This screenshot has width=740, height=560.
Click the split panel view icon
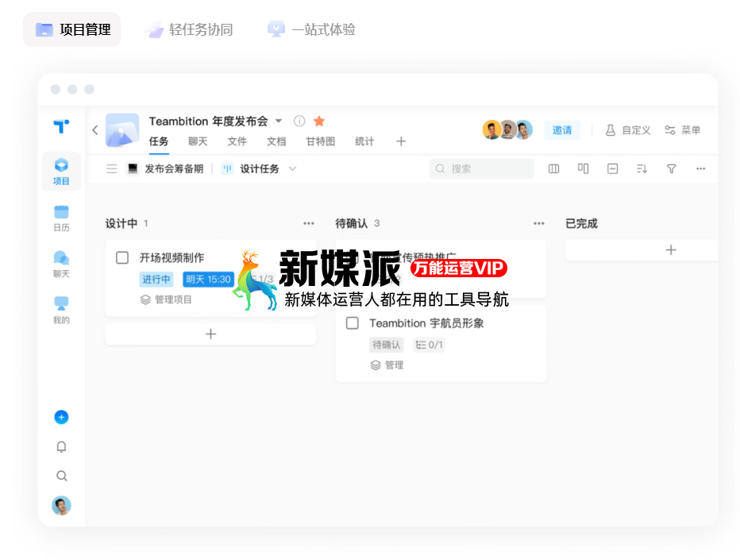pos(584,168)
